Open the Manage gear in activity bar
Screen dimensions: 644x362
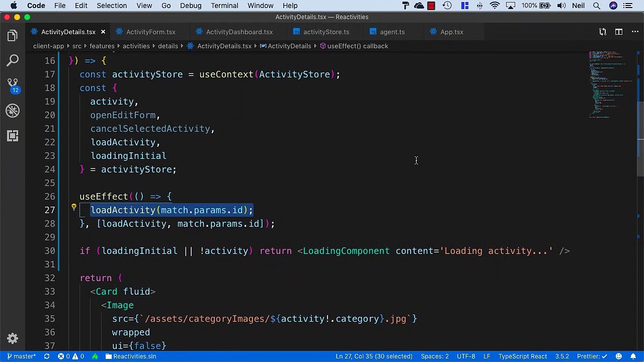(x=13, y=338)
